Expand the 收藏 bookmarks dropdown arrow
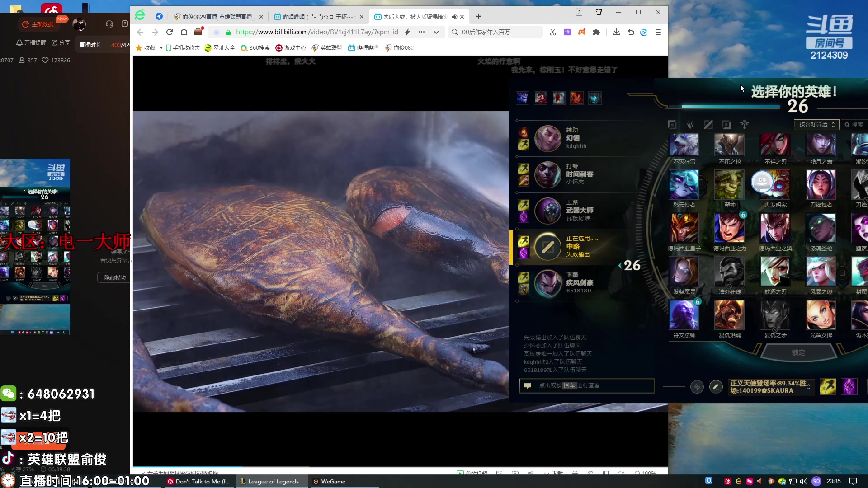Viewport: 868px width, 488px height. (161, 48)
